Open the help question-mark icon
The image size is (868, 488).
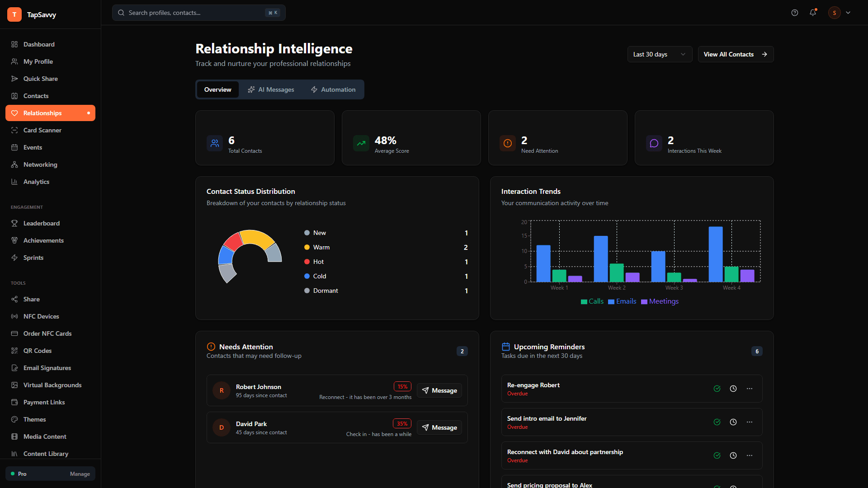coord(795,13)
